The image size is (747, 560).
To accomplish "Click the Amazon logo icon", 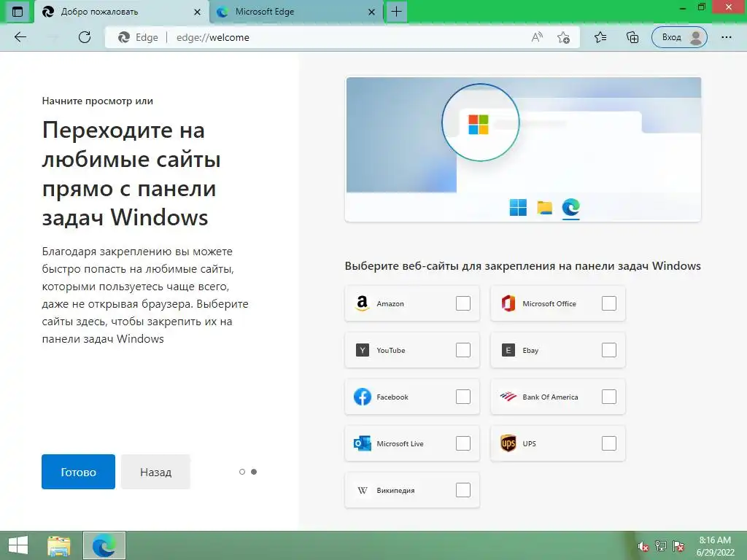I will (362, 303).
